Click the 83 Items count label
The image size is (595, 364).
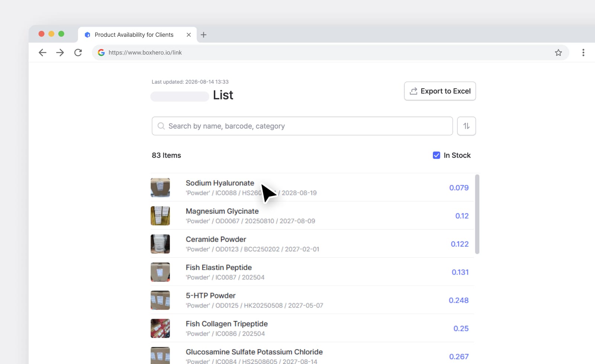tap(166, 155)
